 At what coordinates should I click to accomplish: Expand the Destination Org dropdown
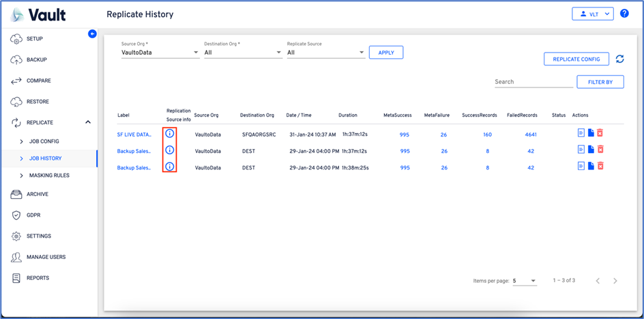(243, 53)
